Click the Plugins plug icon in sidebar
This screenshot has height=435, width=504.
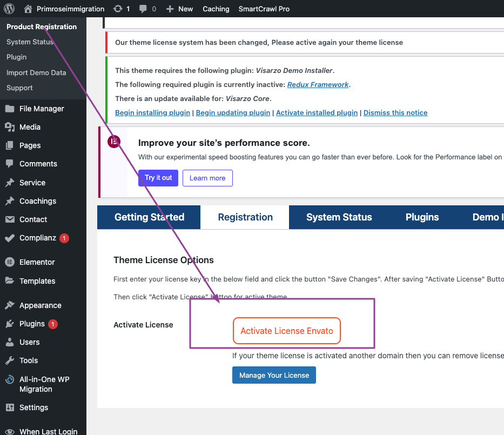pos(10,324)
